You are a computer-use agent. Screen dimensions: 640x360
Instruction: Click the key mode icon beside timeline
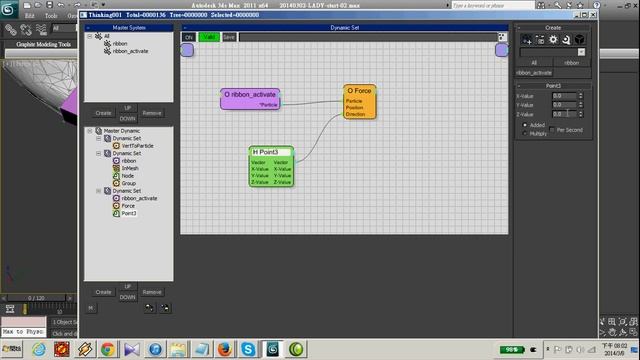pyautogui.click(x=10, y=309)
